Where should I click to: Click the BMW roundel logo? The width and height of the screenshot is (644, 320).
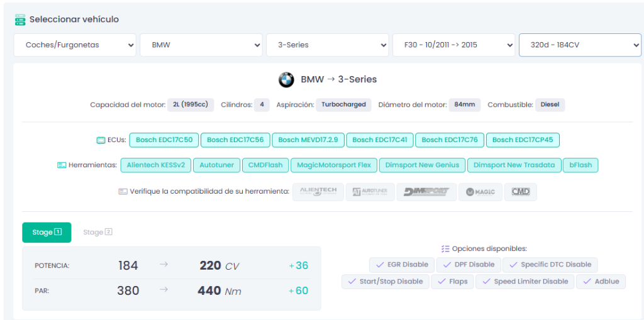[286, 80]
